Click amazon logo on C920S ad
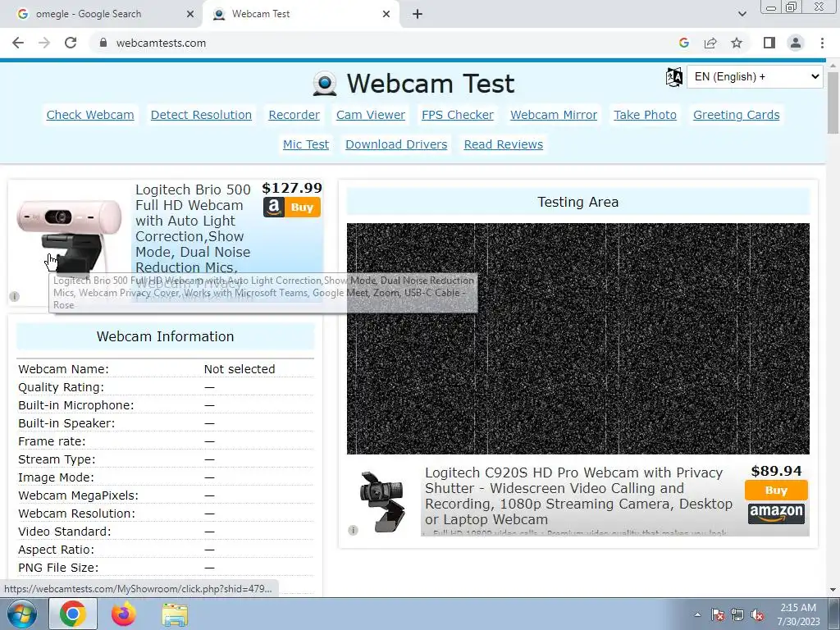The height and width of the screenshot is (630, 840). click(x=776, y=514)
